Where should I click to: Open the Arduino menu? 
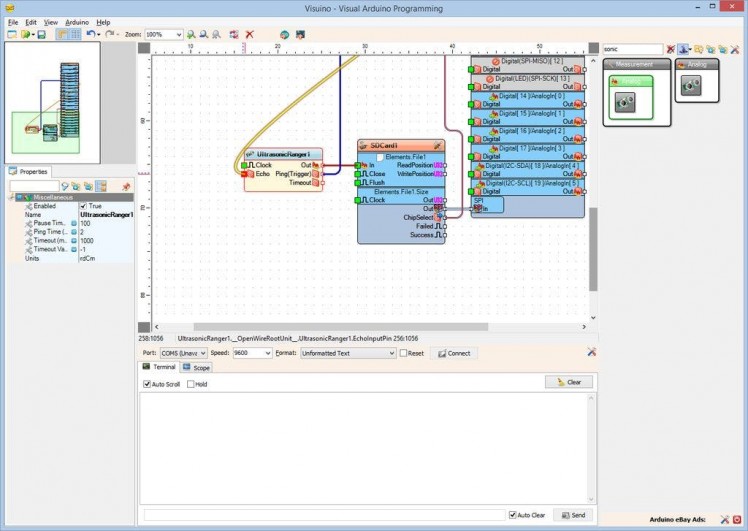pos(77,21)
